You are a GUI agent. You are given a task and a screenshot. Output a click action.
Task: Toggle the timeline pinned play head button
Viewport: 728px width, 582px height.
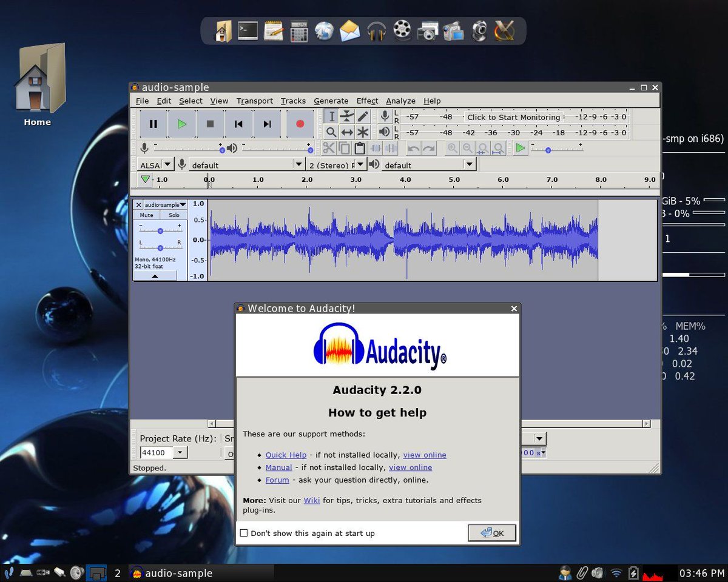click(x=145, y=179)
